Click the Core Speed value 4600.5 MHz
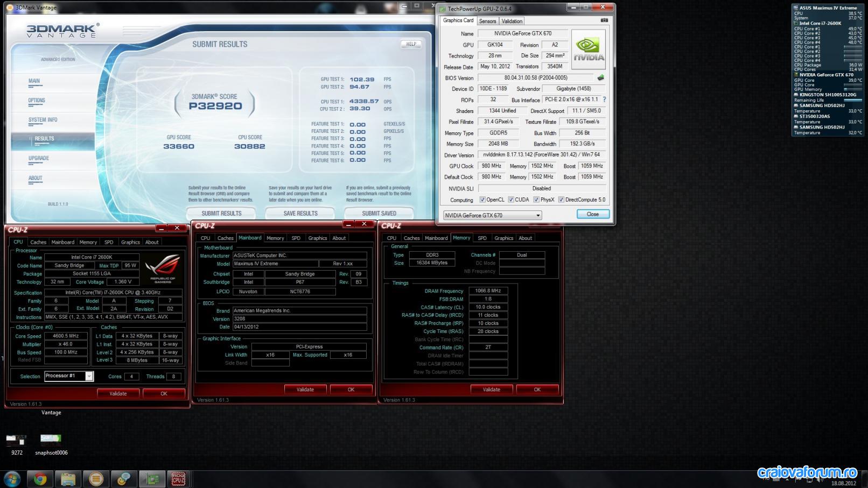This screenshot has width=868, height=488. click(x=66, y=336)
